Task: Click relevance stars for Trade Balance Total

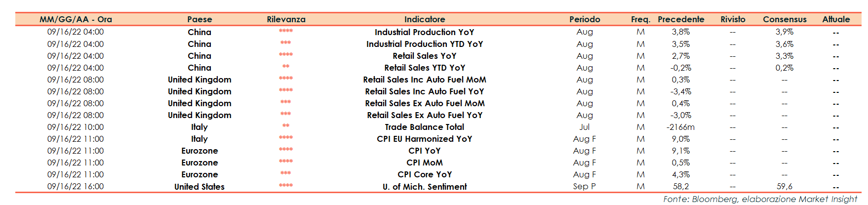Action: click(x=286, y=126)
